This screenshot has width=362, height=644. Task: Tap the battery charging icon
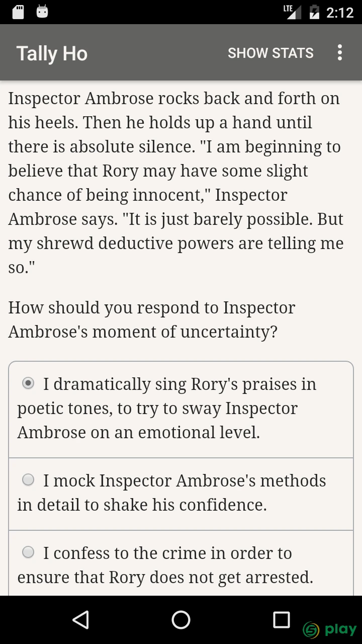click(314, 12)
